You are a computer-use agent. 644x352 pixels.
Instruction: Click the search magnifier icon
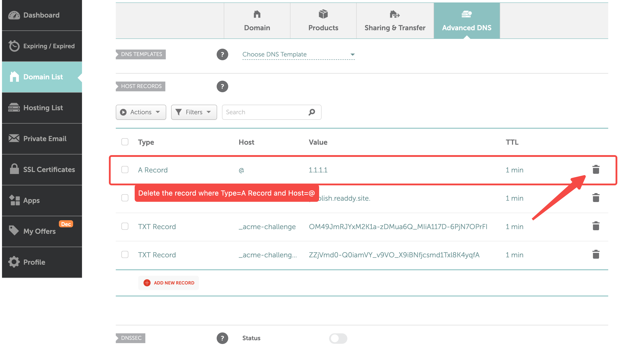tap(312, 112)
